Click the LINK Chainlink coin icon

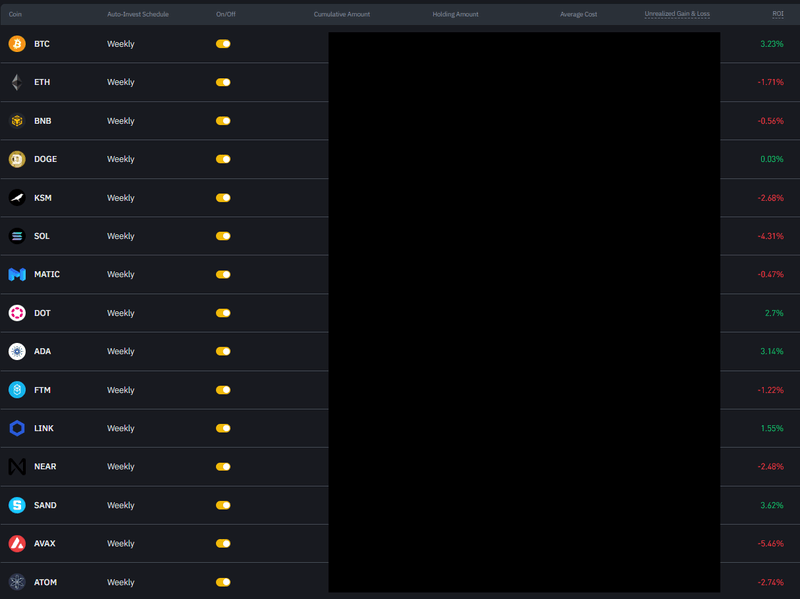(x=17, y=428)
